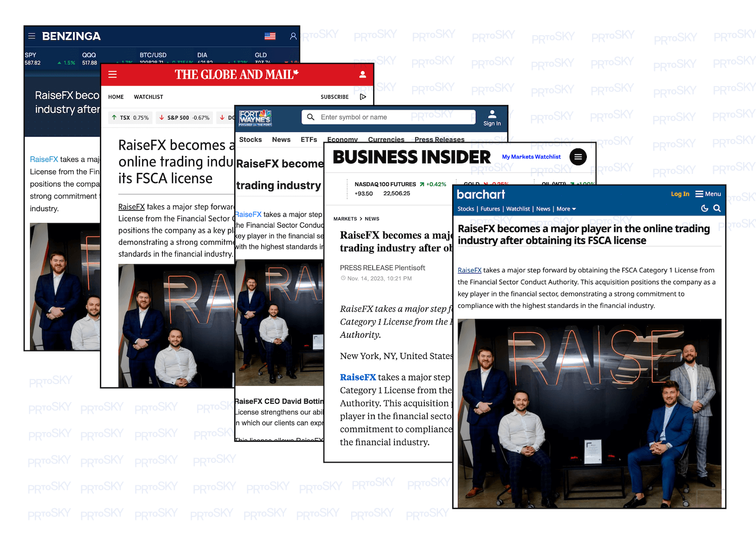Click the US flag icon in Benzinga
756x539 pixels.
coord(270,36)
